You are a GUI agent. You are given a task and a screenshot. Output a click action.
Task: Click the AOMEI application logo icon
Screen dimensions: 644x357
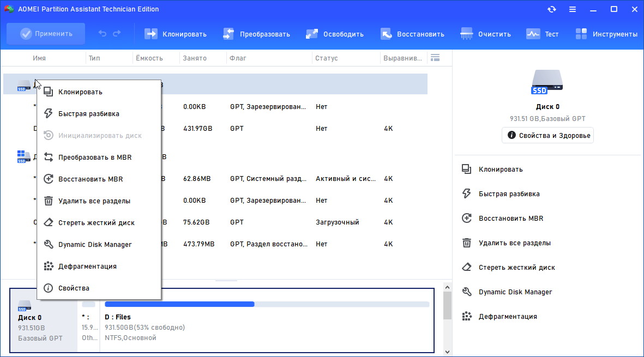point(9,9)
